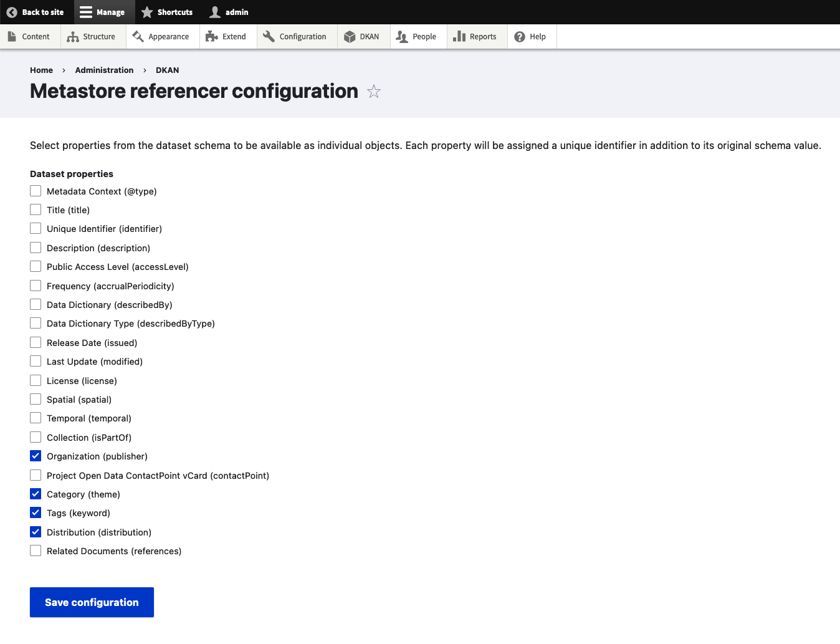
Task: Uncheck Distribution (distribution) checkbox
Action: pyautogui.click(x=36, y=532)
